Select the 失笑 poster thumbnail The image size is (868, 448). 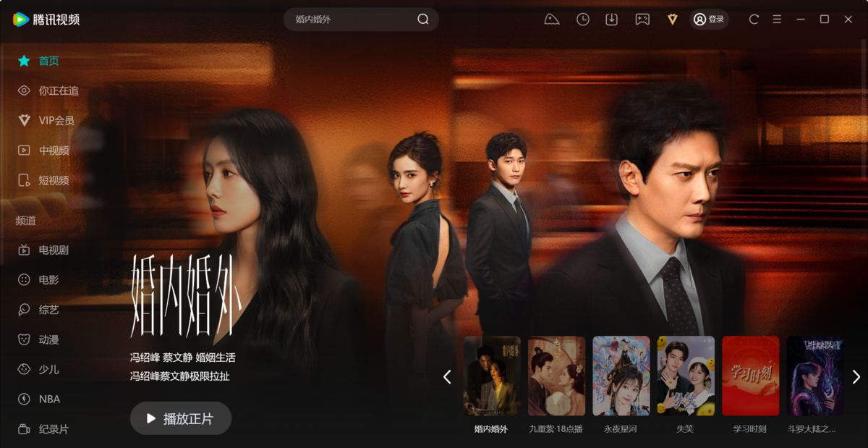686,376
